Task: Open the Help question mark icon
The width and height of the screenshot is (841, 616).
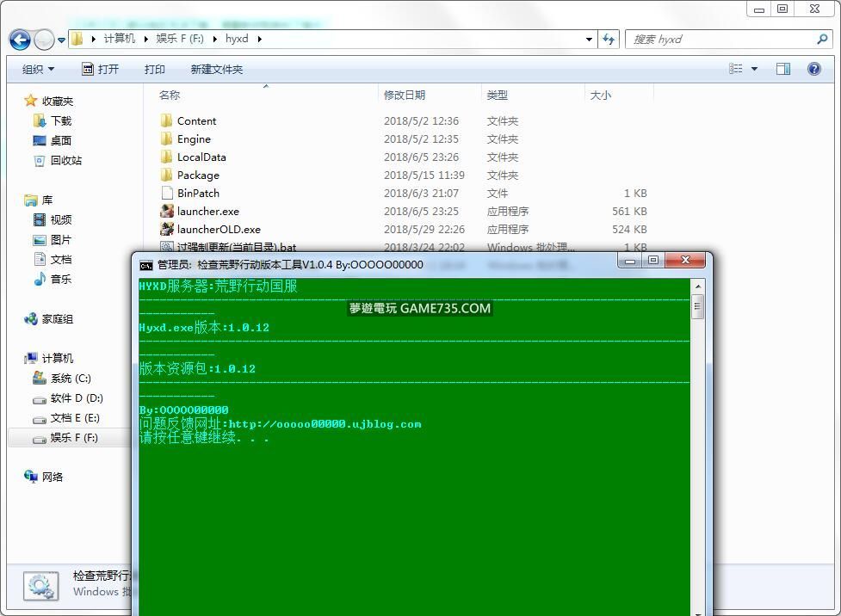Action: click(x=813, y=69)
